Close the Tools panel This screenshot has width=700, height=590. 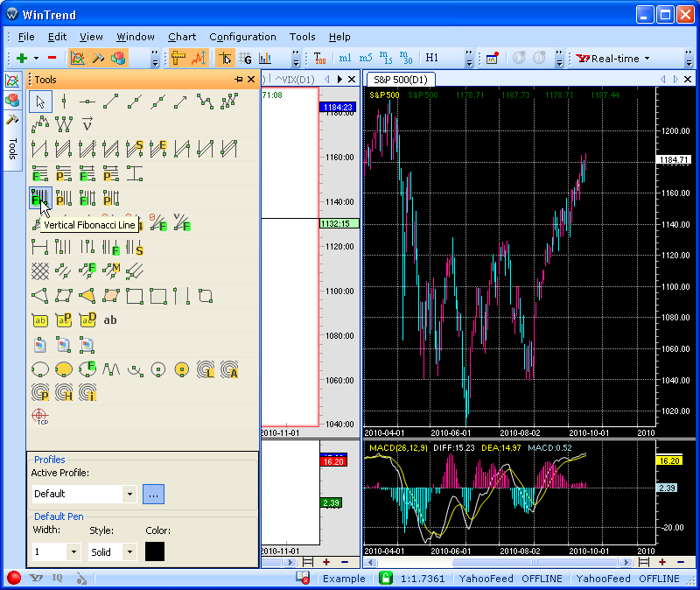point(251,80)
